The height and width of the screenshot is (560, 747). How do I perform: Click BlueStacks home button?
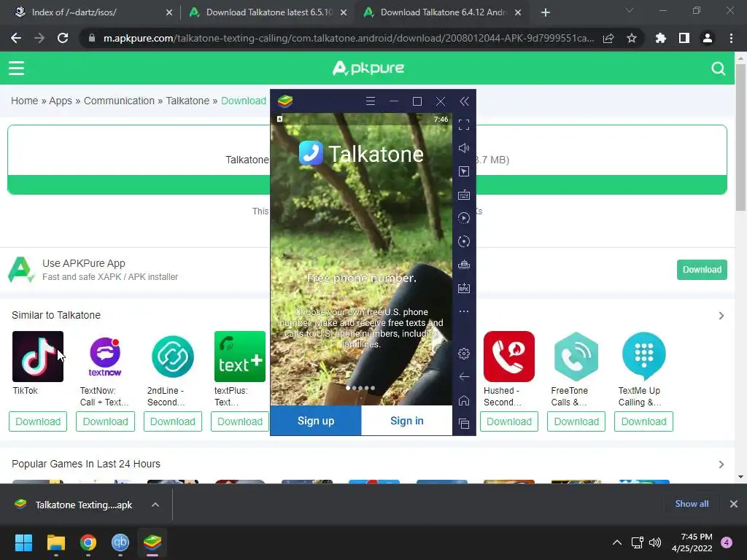click(x=463, y=400)
